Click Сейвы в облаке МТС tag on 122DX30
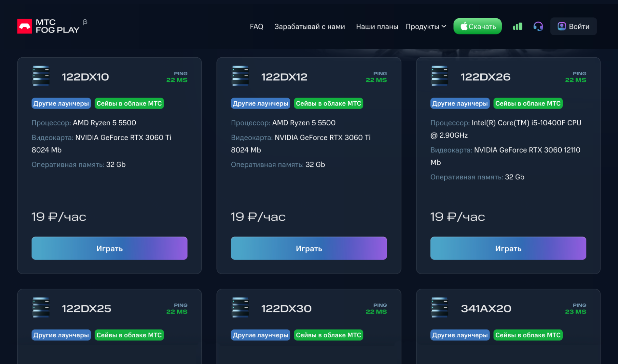618x364 pixels. point(328,335)
